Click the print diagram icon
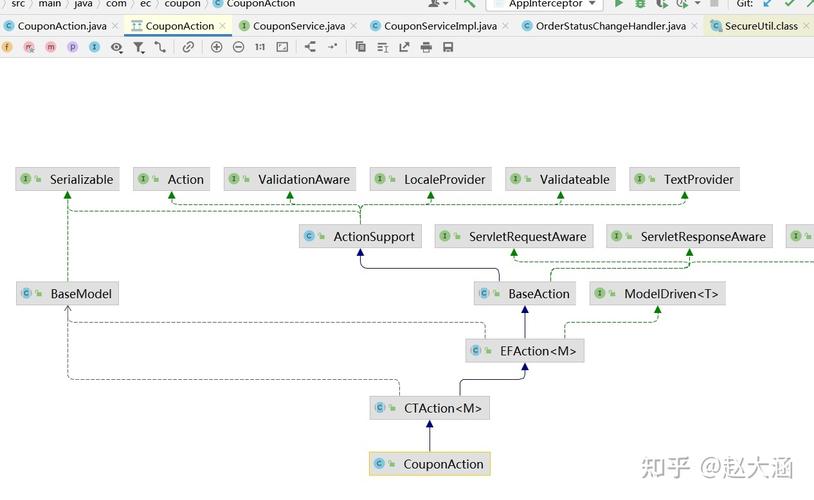The image size is (814, 500). (426, 47)
